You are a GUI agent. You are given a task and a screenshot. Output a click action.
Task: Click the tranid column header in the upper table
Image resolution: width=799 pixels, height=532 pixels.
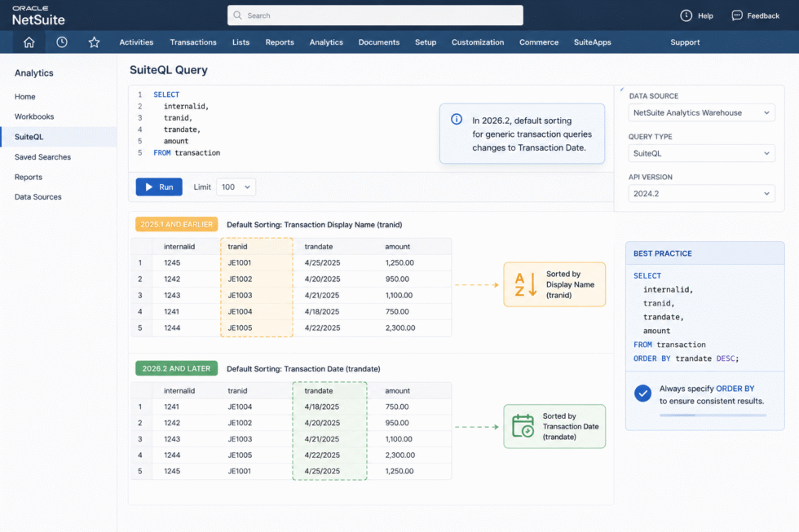pyautogui.click(x=237, y=246)
